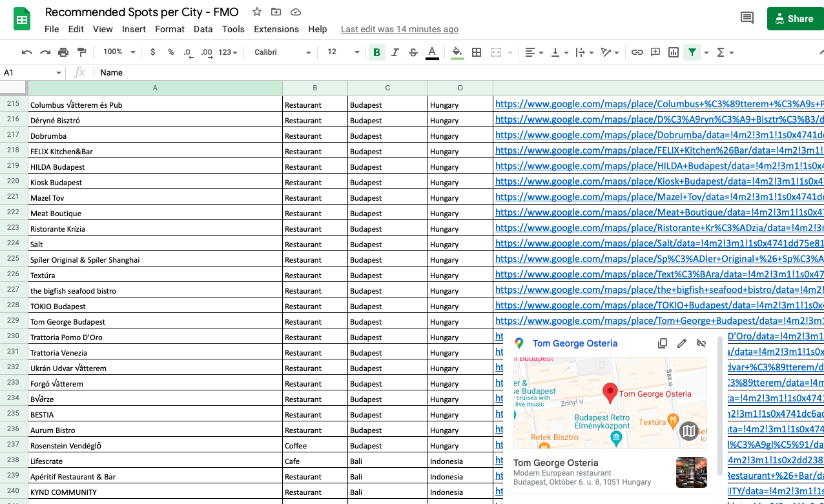Viewport: 824px width, 504px height.
Task: Open more number formats dropdown
Action: point(228,52)
